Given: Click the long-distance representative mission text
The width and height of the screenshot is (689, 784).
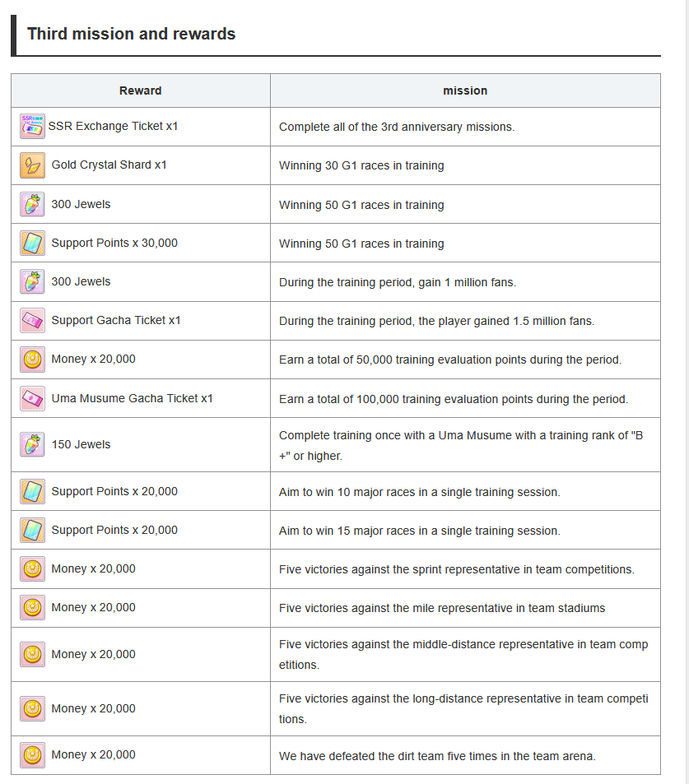Looking at the screenshot, I should [463, 709].
